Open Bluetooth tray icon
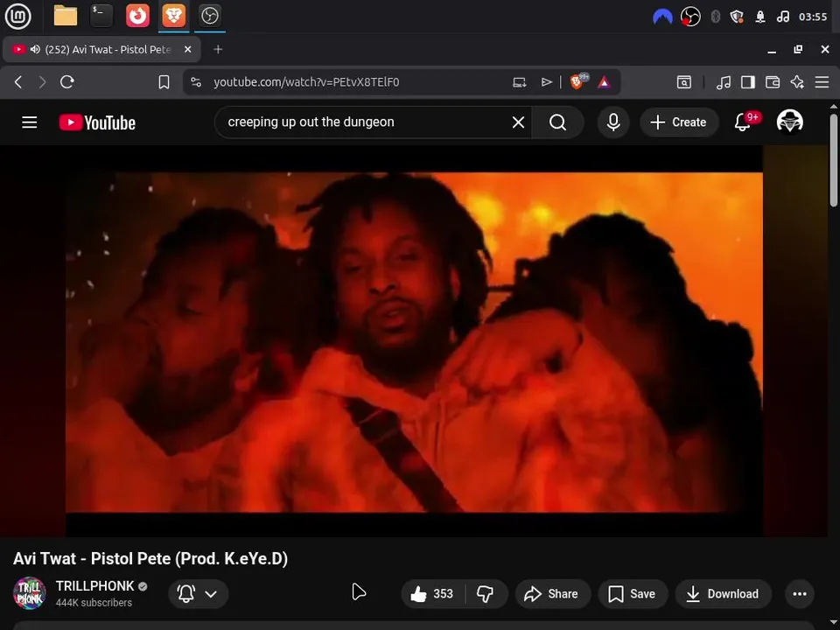 [715, 17]
